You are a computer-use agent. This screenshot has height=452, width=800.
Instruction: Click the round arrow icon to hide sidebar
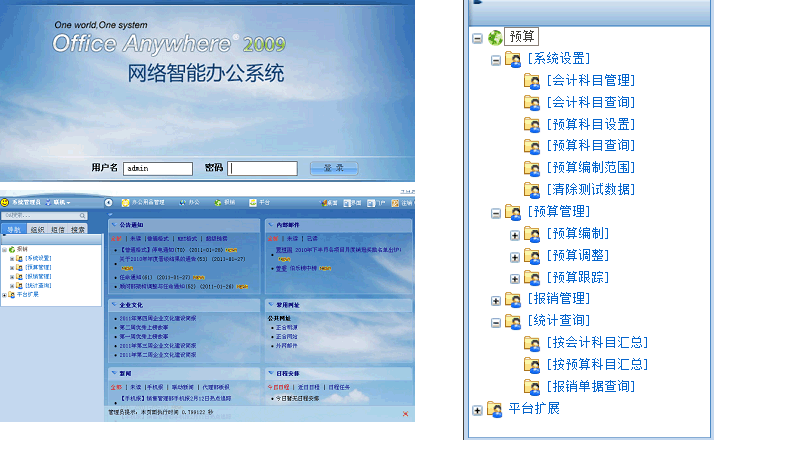(109, 203)
